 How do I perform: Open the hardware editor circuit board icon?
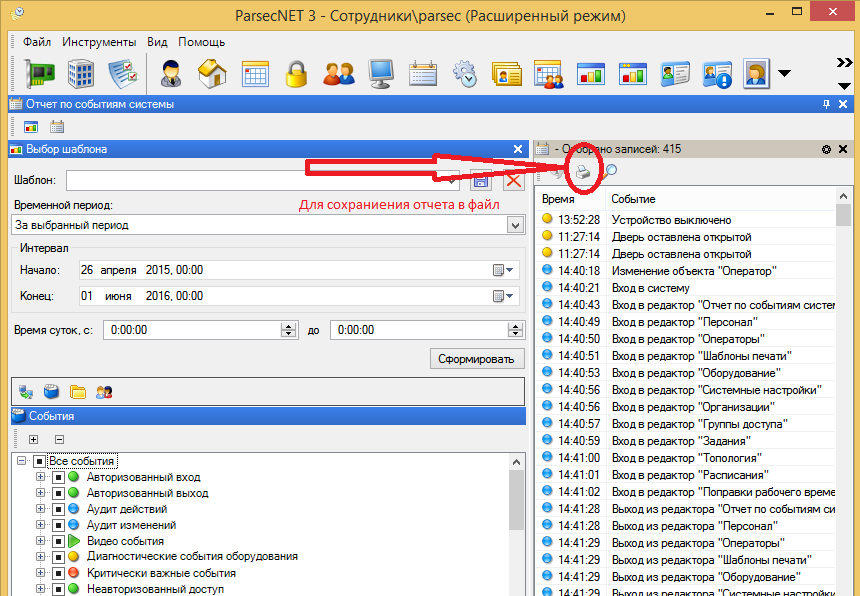[39, 73]
